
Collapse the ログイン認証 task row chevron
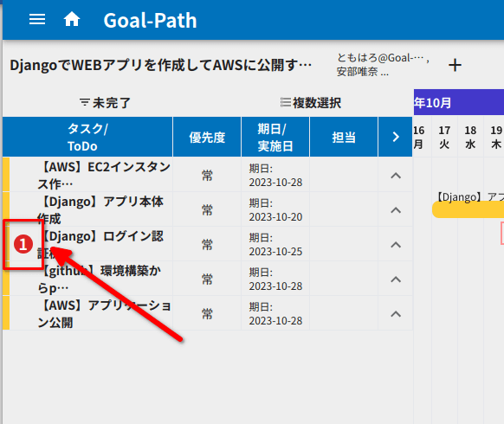pyautogui.click(x=396, y=245)
